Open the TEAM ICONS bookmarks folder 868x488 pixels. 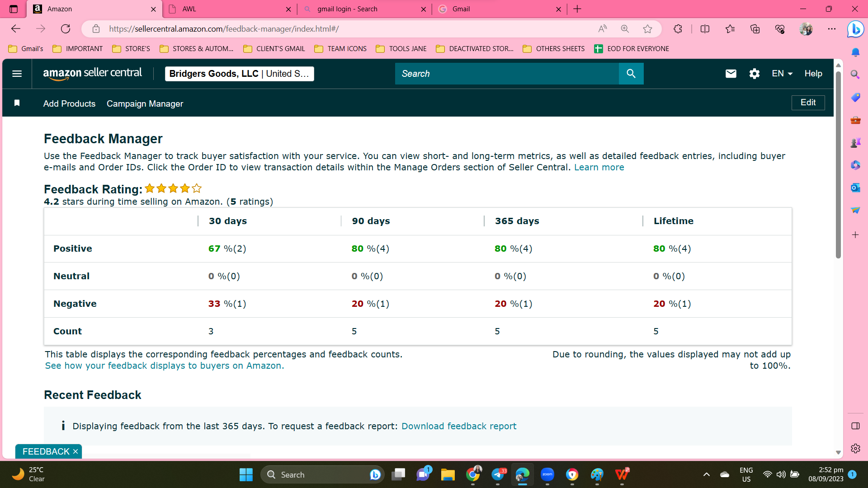coord(340,49)
